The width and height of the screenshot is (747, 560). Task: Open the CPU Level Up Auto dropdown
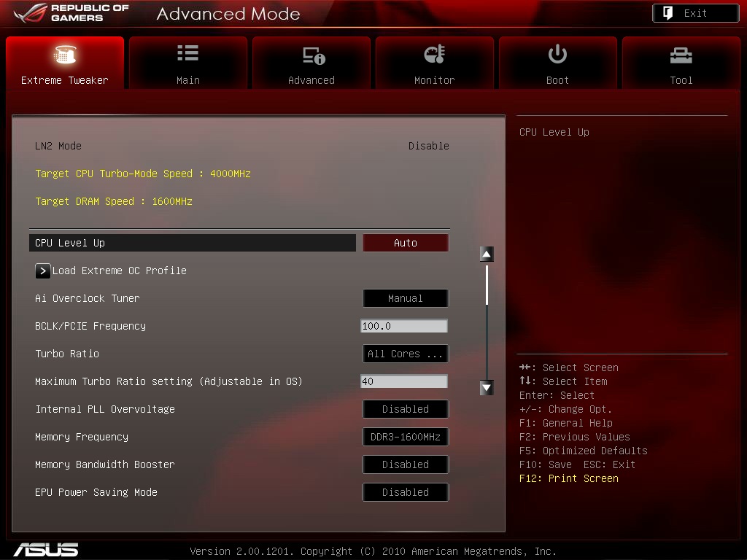[406, 243]
